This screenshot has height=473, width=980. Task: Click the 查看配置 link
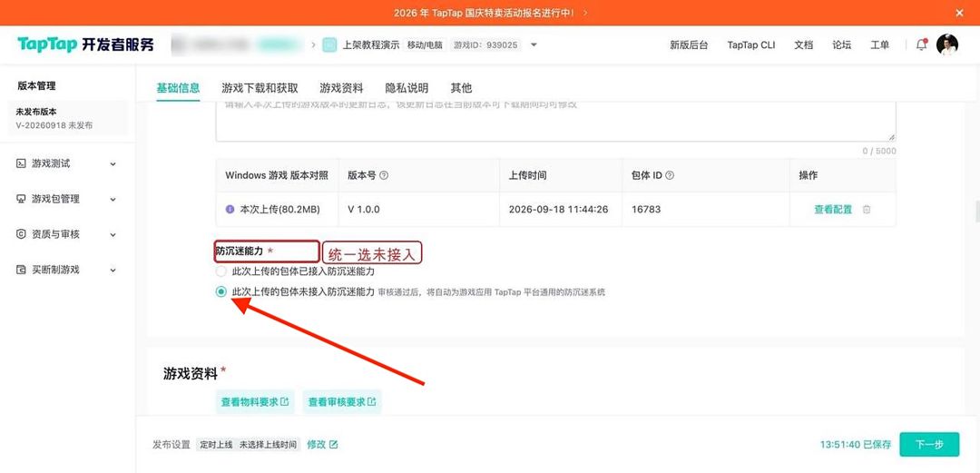pyautogui.click(x=832, y=210)
